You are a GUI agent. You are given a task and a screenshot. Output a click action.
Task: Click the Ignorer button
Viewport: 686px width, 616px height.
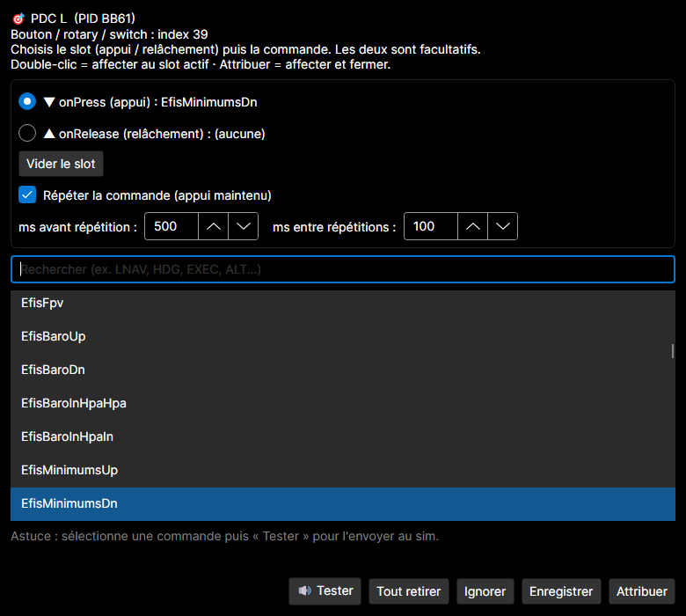(x=485, y=591)
